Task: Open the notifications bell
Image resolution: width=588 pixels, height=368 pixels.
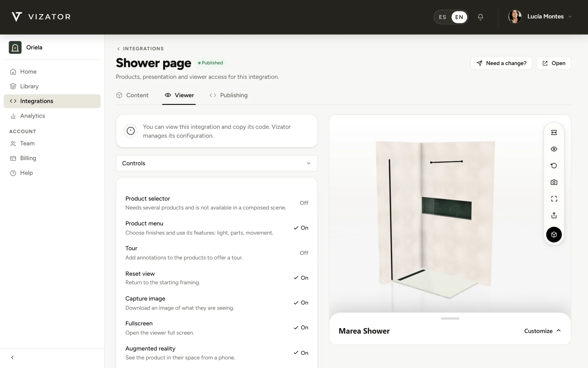Action: tap(481, 17)
